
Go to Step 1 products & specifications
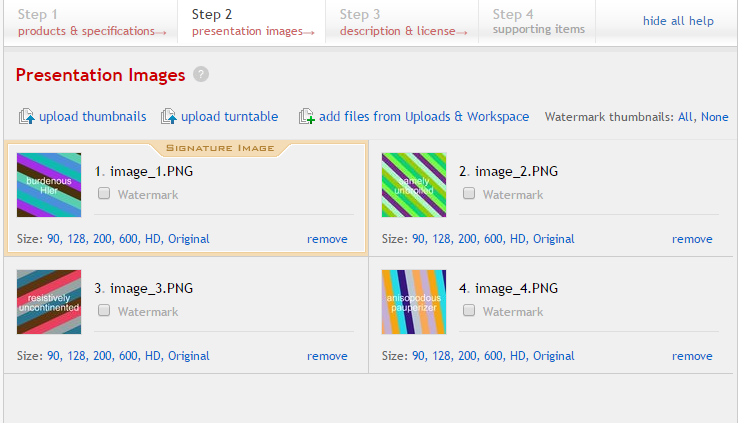90,22
